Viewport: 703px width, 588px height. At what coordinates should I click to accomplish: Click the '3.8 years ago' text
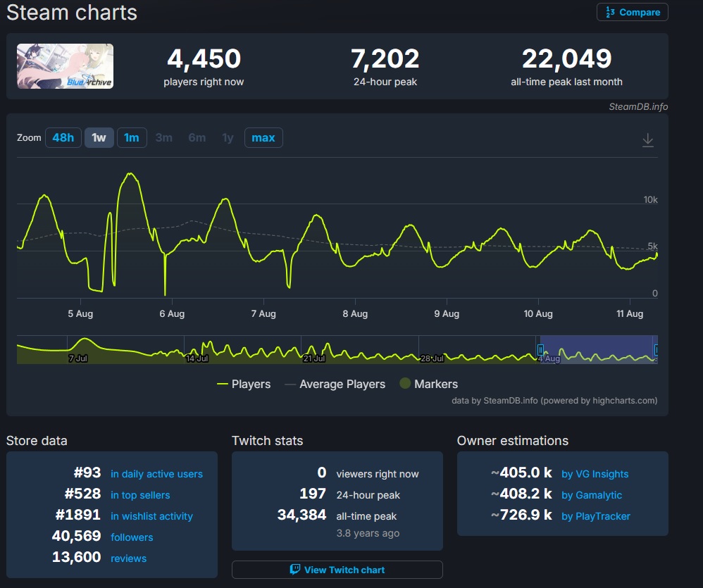[x=368, y=533]
